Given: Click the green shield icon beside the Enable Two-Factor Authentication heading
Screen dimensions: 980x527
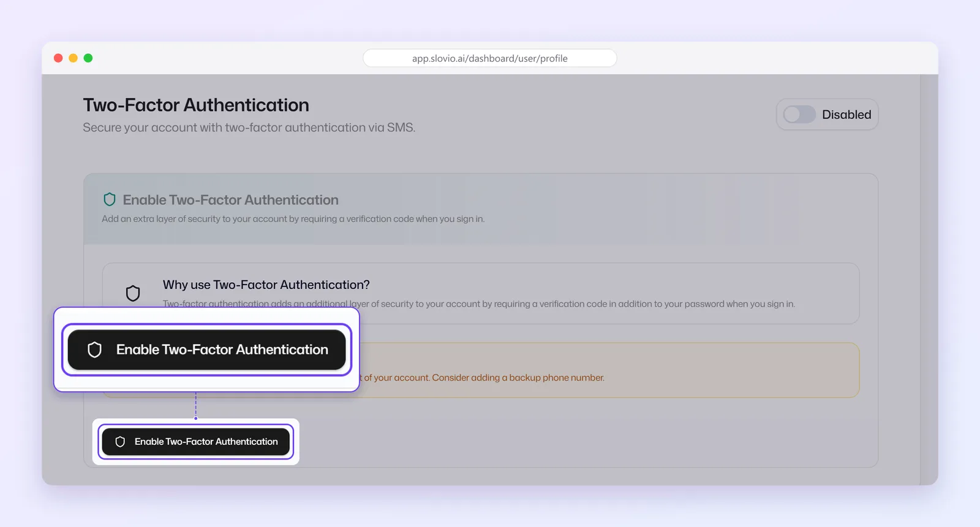Looking at the screenshot, I should [x=110, y=200].
